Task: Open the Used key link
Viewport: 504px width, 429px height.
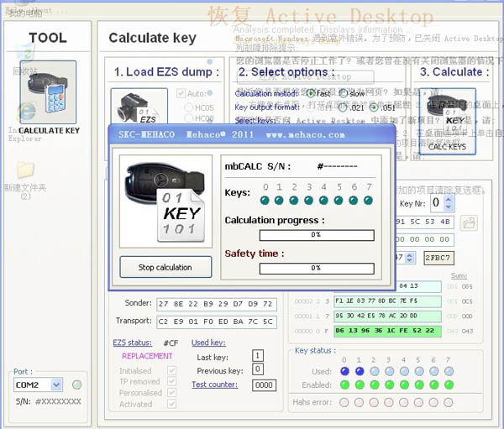Action: tap(208, 343)
